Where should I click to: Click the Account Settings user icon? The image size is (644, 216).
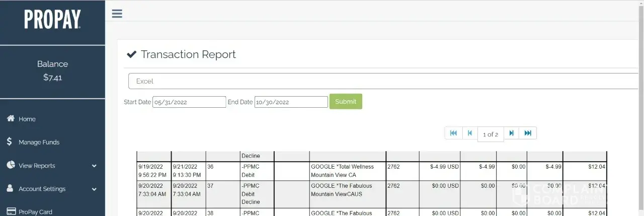(x=10, y=189)
